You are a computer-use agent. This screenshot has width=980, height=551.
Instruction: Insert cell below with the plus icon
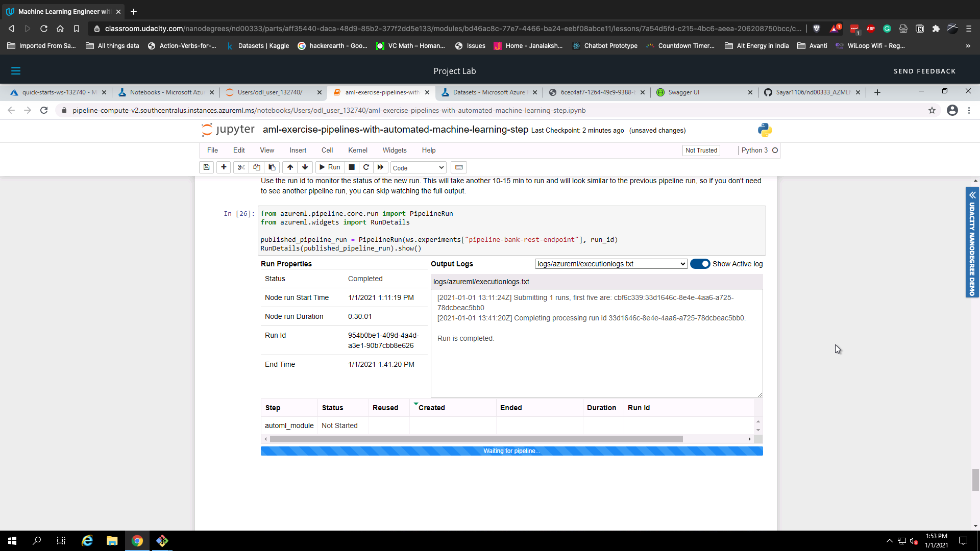pos(224,167)
